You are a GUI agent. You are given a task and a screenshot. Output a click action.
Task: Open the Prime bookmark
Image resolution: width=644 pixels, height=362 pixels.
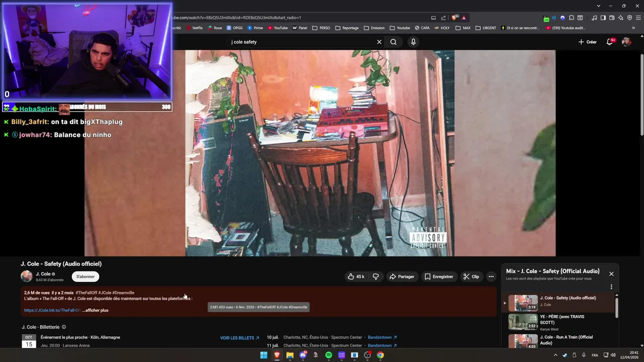(255, 28)
